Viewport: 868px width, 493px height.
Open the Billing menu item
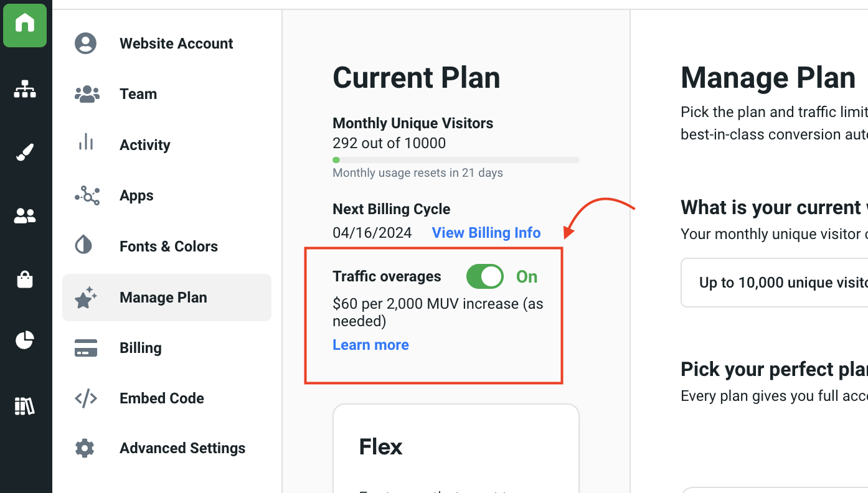point(140,348)
